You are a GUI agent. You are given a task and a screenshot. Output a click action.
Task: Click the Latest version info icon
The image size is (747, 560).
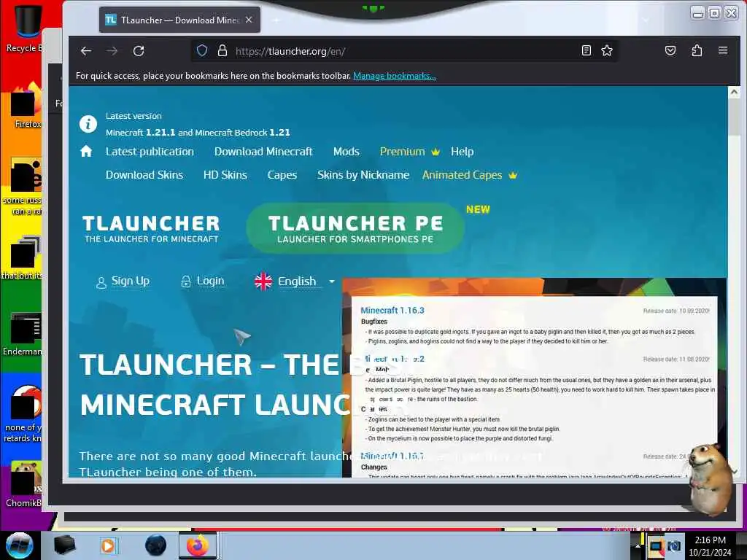(x=88, y=124)
